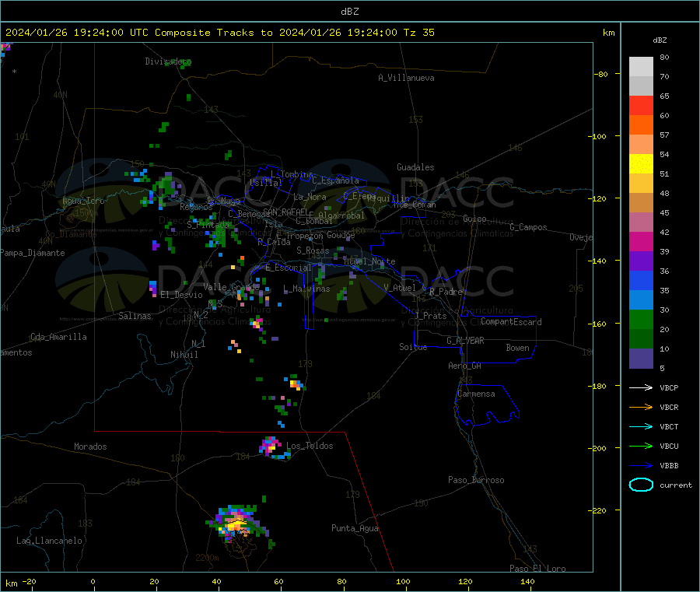
Task: Click the Pampa_Diamante place label
Action: coord(32,253)
